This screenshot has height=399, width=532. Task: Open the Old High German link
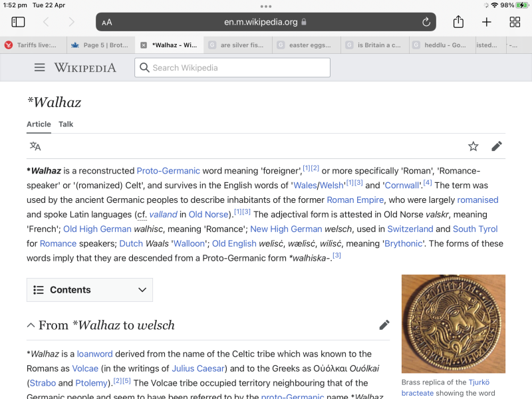(97, 229)
